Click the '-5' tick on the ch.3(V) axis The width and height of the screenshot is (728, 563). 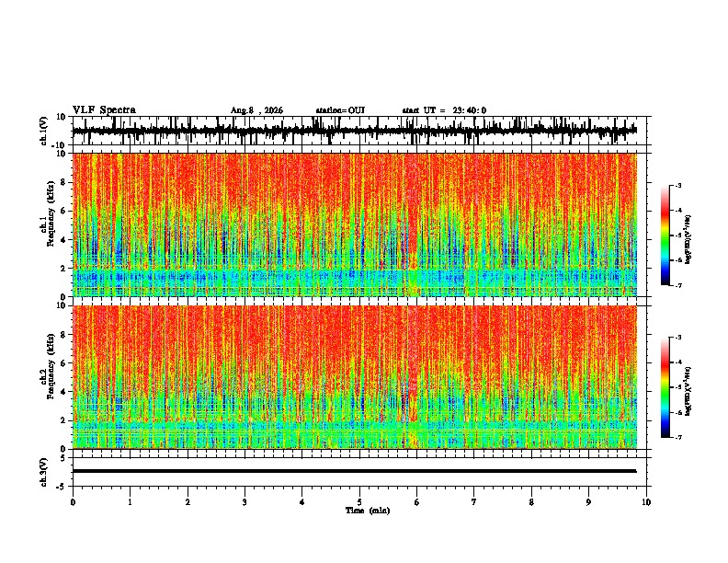pos(62,487)
